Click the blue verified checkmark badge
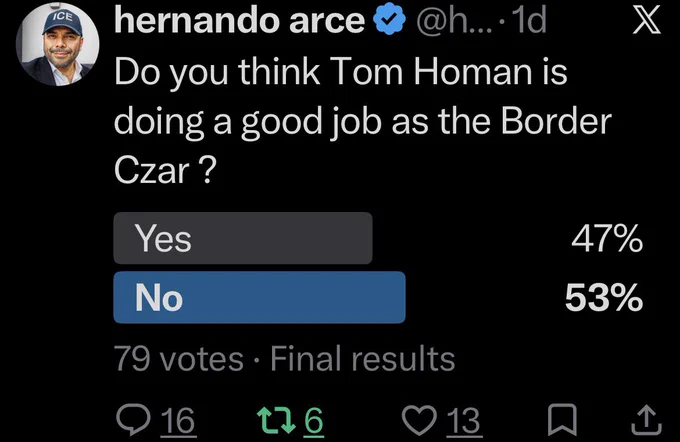 (389, 20)
